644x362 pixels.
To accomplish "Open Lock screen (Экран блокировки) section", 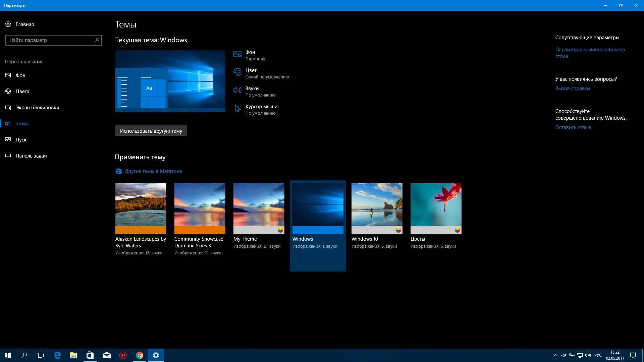I will (x=37, y=108).
